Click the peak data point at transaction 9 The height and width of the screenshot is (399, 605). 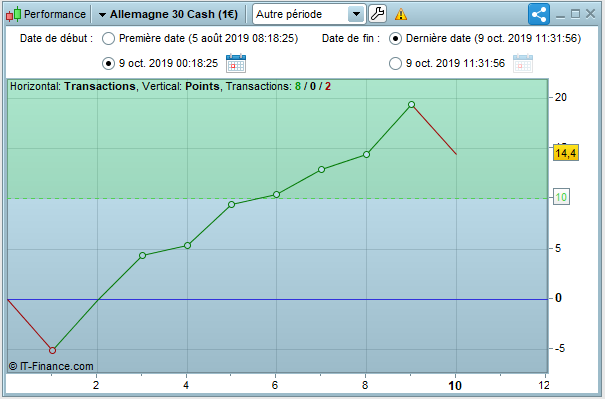412,105
